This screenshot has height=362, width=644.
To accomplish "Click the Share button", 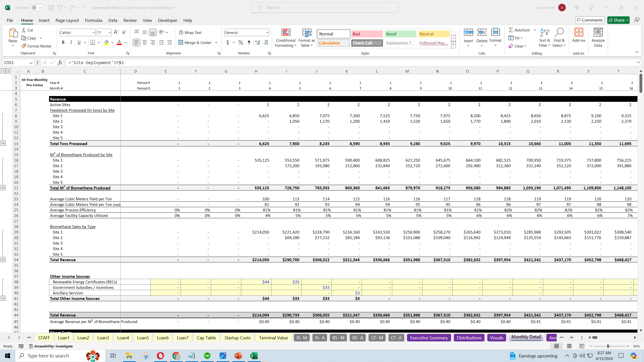I will [x=618, y=20].
